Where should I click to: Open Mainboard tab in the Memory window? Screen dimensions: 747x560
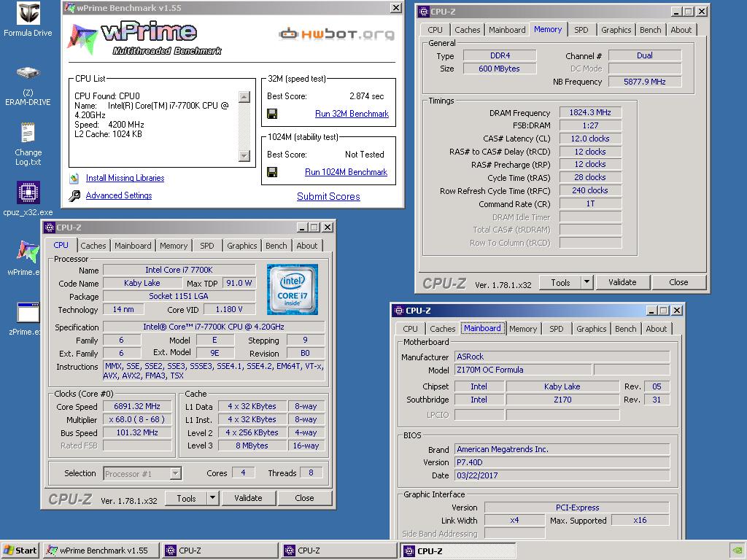pyautogui.click(x=507, y=30)
